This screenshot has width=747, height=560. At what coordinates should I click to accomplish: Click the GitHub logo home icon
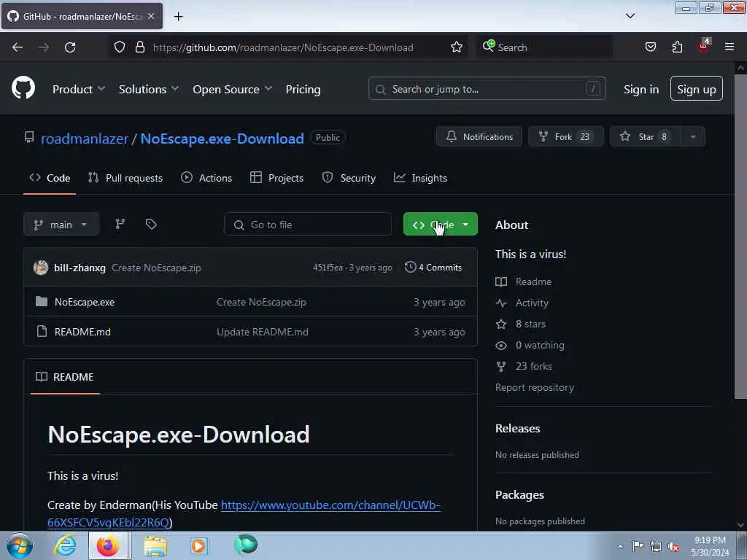click(x=23, y=88)
